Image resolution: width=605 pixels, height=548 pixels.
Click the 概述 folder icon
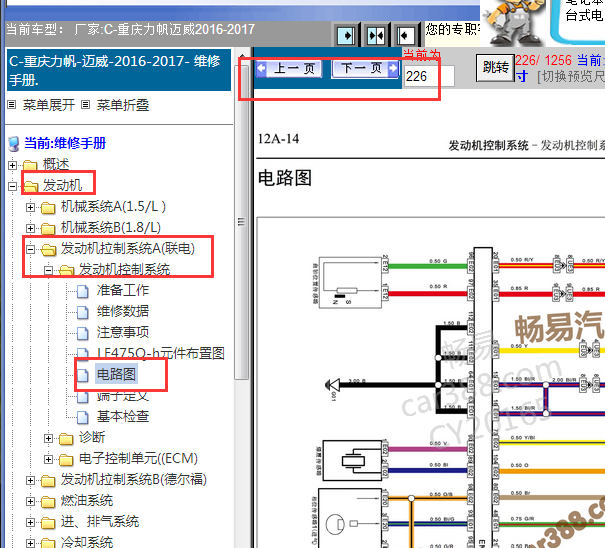pyautogui.click(x=30, y=166)
